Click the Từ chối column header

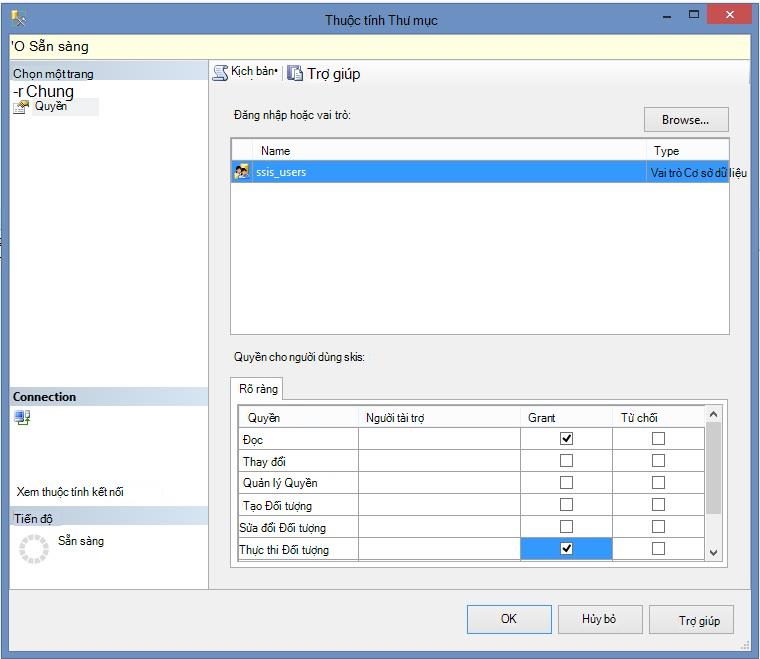(658, 418)
